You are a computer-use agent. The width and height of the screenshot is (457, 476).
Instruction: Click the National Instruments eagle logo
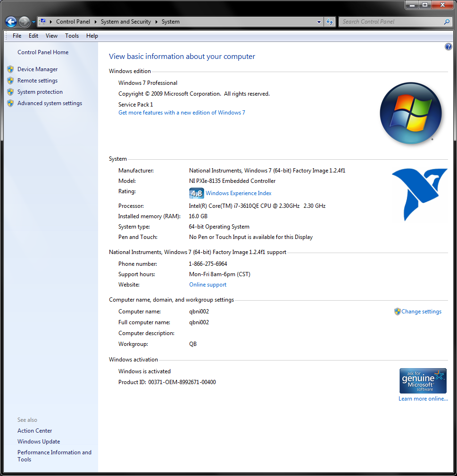point(419,195)
